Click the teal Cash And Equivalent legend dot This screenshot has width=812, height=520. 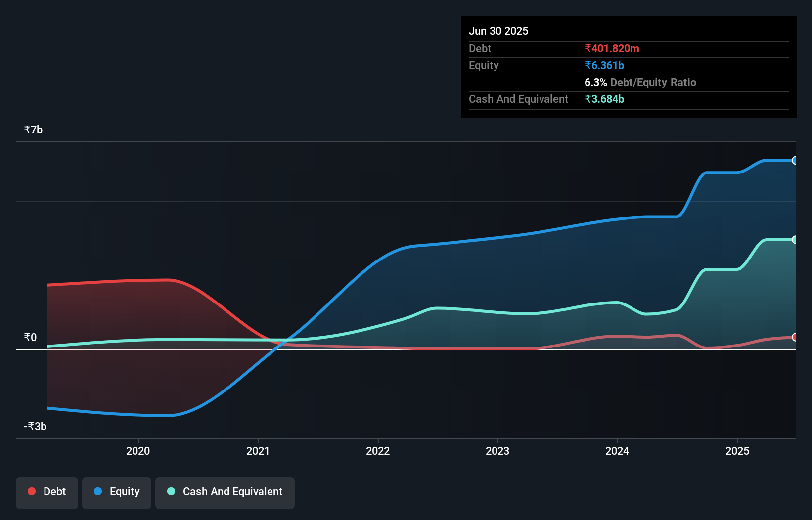171,491
